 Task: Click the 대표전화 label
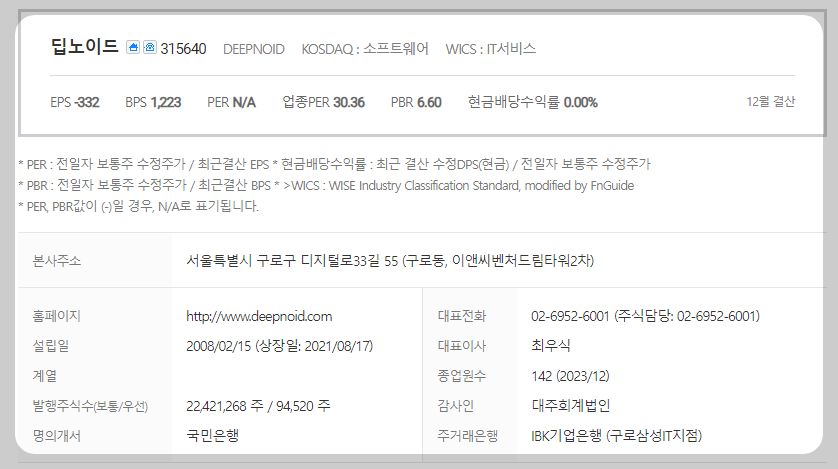tap(462, 316)
